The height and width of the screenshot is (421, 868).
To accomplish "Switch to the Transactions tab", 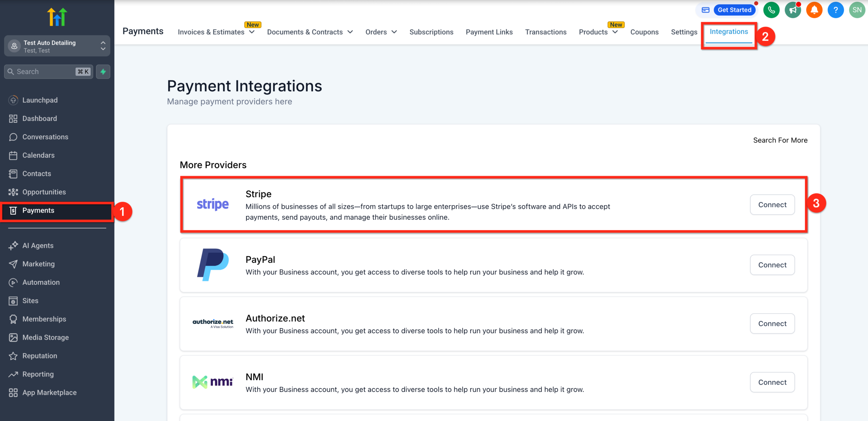I will 546,32.
